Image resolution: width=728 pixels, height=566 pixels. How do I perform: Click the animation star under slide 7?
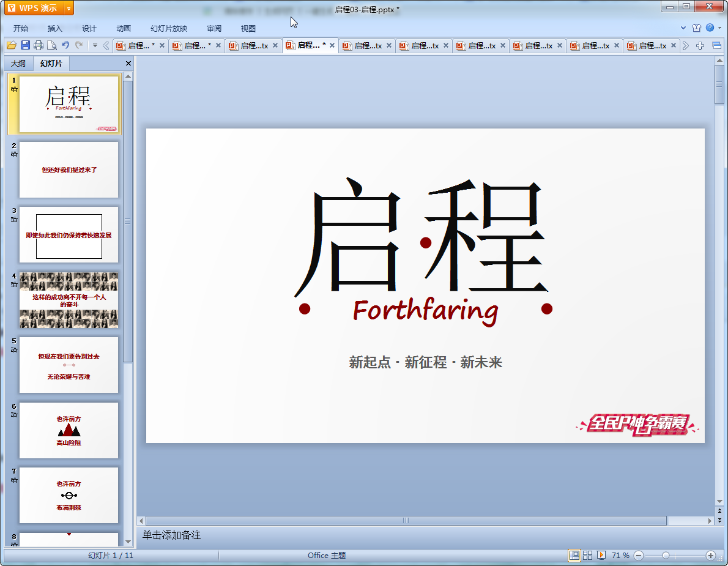pyautogui.click(x=14, y=480)
